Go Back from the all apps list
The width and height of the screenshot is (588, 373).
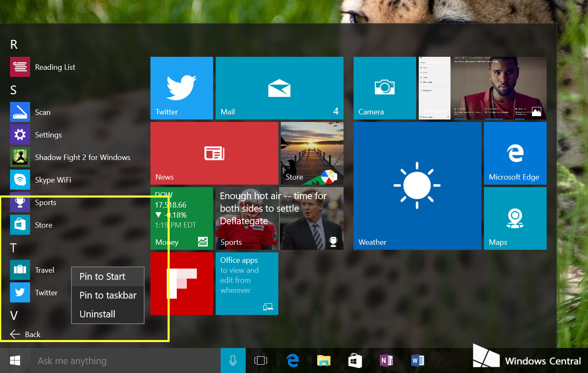click(x=25, y=334)
